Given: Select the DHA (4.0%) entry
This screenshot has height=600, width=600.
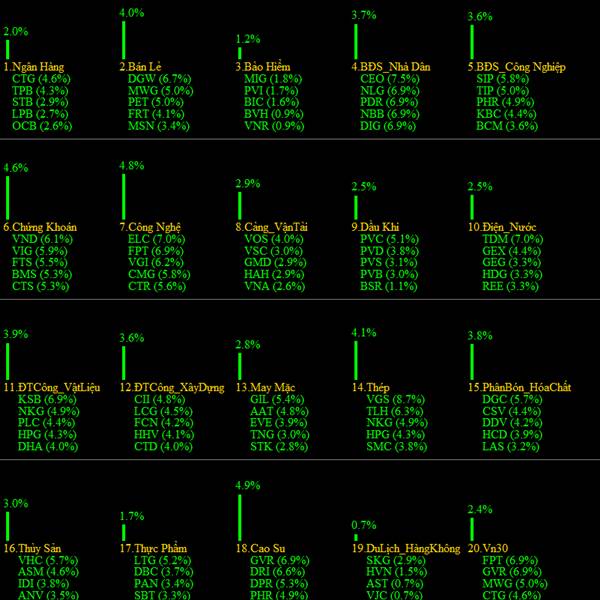Looking at the screenshot, I should (x=48, y=447).
